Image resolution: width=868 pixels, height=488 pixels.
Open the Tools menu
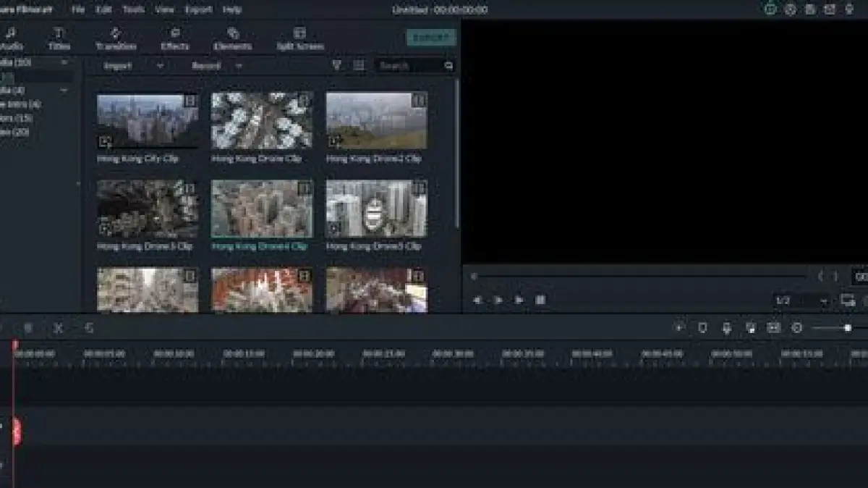point(133,9)
